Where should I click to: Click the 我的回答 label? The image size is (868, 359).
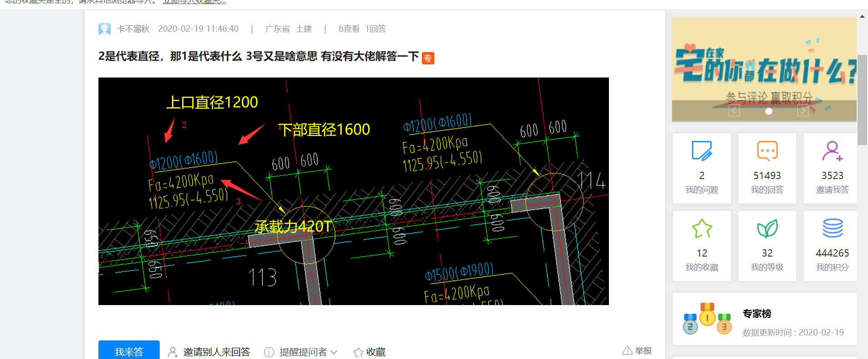[x=767, y=190]
